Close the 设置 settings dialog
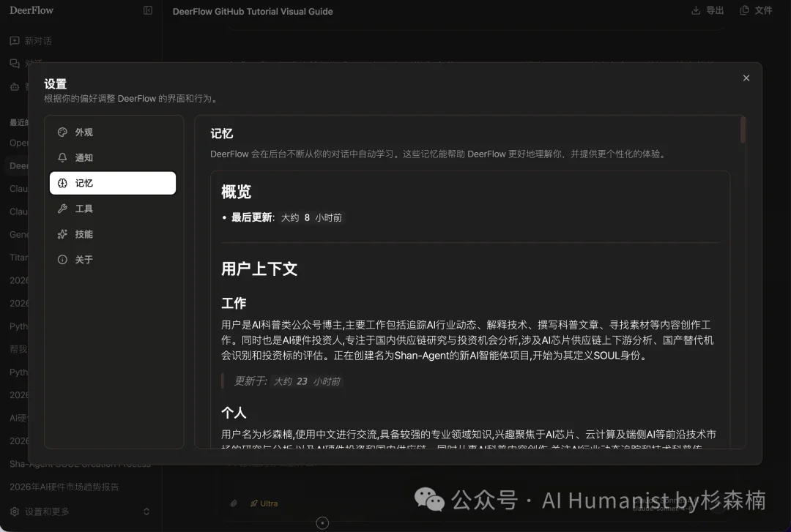791x532 pixels. [746, 78]
